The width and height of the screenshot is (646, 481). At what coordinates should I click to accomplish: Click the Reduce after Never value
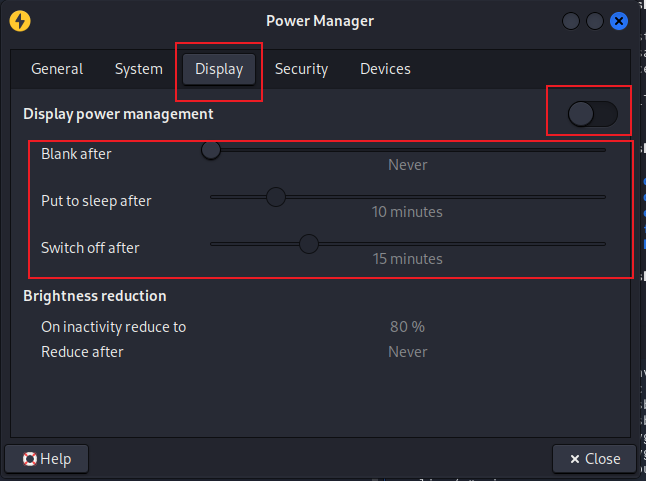[407, 352]
